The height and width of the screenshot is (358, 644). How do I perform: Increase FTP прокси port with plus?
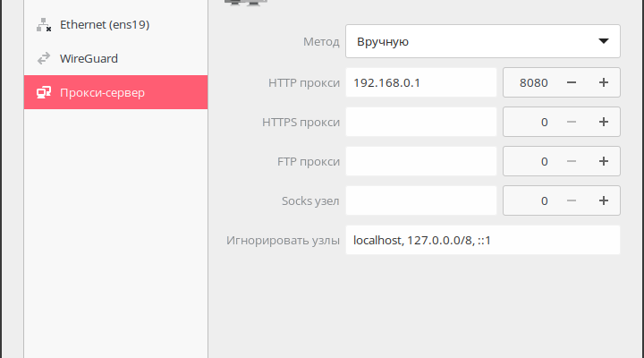pyautogui.click(x=603, y=161)
